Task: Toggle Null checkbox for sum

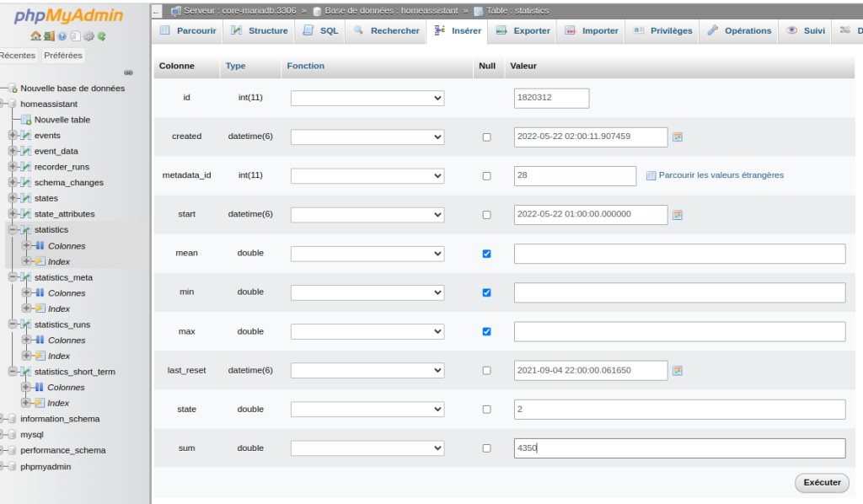Action: (x=486, y=448)
